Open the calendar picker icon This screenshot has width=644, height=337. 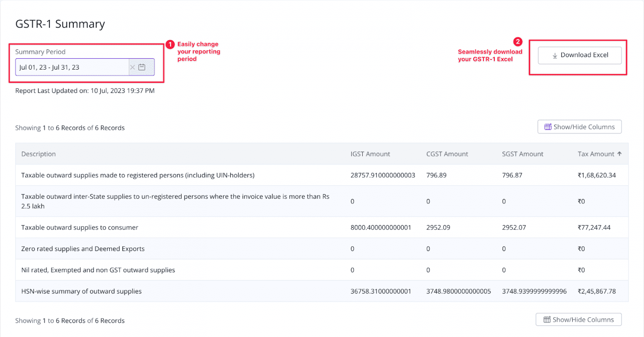[x=142, y=67]
